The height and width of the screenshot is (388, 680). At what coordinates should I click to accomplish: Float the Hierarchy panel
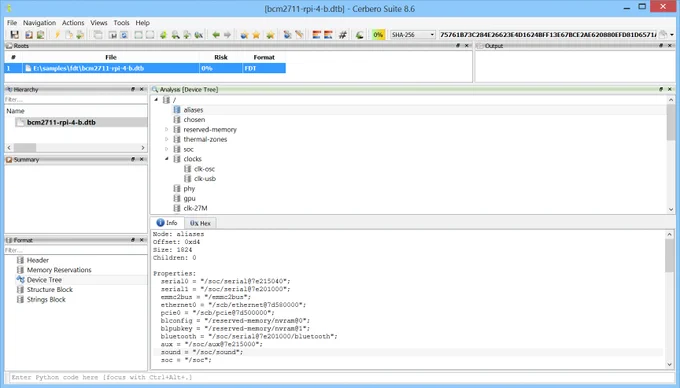[133, 89]
